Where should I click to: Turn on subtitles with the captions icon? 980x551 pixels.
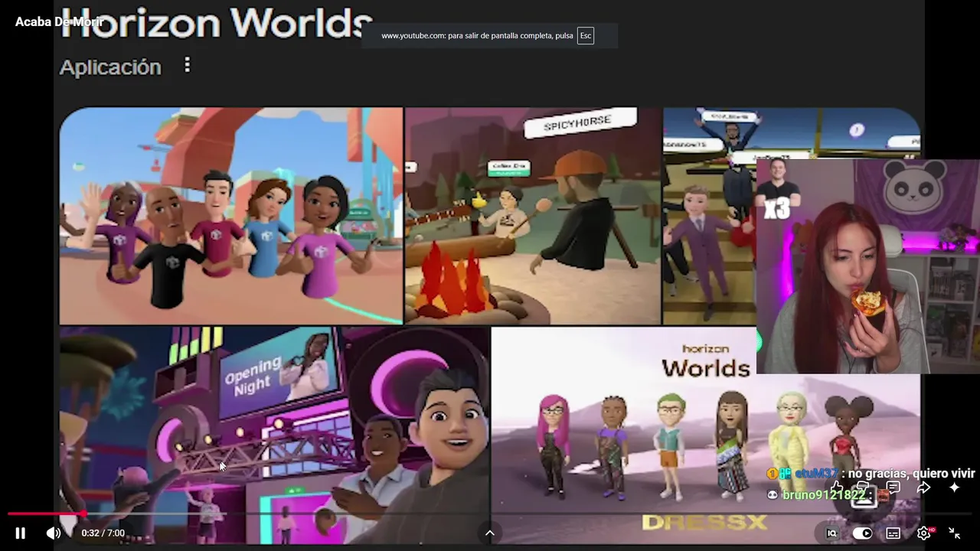pos(893,533)
